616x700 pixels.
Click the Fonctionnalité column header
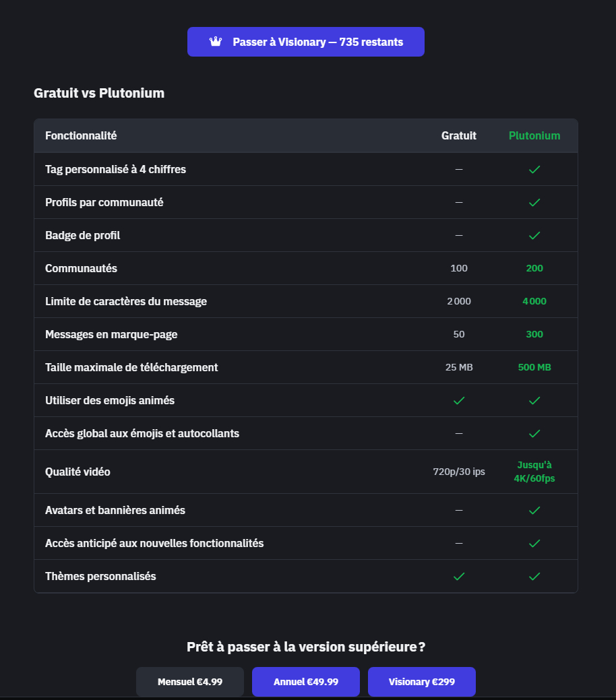(81, 135)
